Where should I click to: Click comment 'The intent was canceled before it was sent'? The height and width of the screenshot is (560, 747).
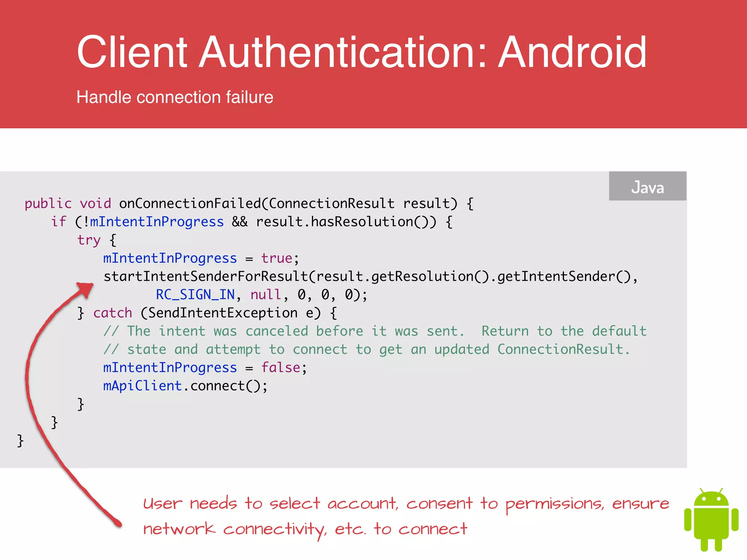(375, 331)
